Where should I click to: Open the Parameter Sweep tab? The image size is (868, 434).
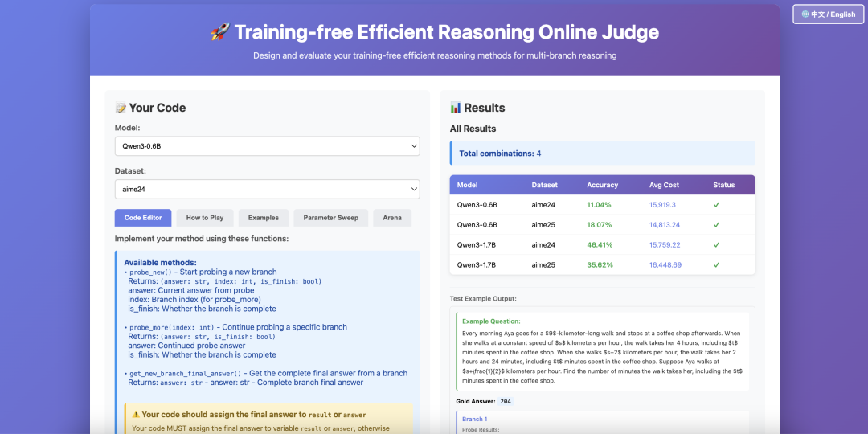click(331, 218)
